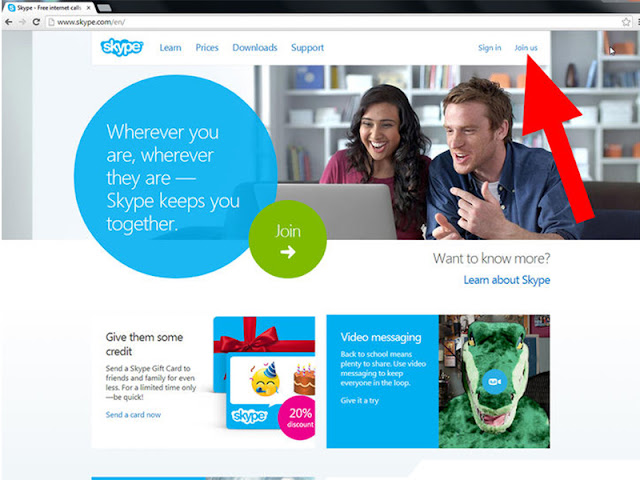The image size is (640, 480).
Task: Reload the page with refresh icon
Action: [x=36, y=22]
